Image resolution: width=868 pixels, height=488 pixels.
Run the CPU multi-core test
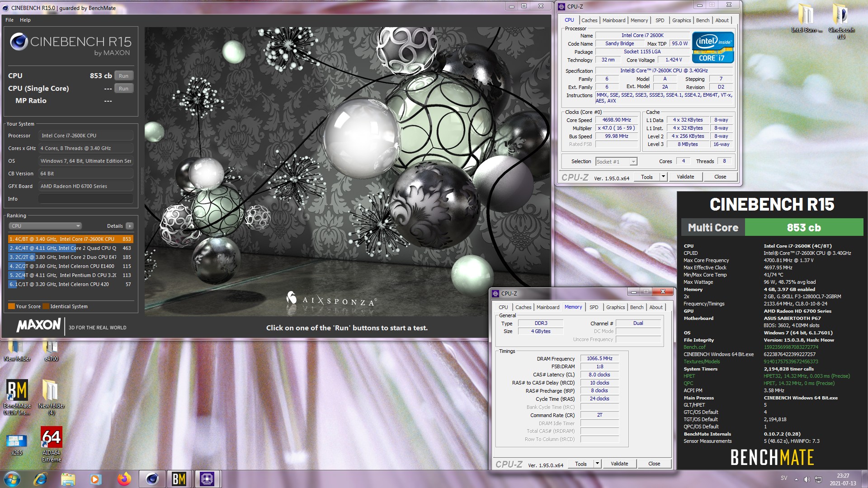124,76
